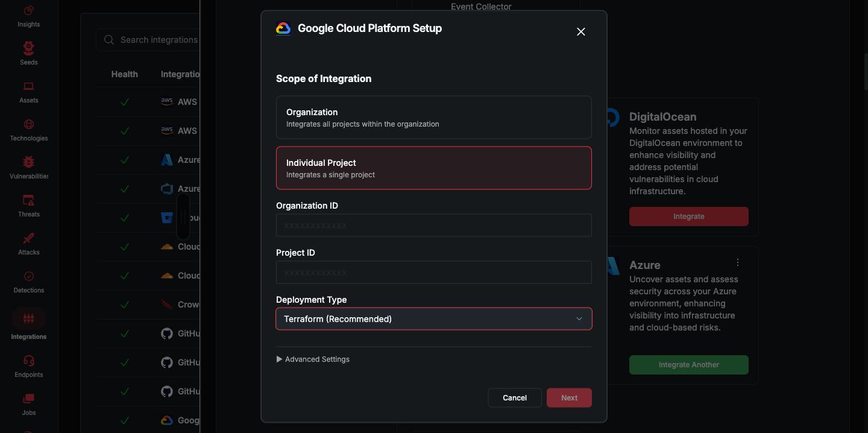The height and width of the screenshot is (433, 868).
Task: Open Endpoints from the sidebar
Action: 28,366
